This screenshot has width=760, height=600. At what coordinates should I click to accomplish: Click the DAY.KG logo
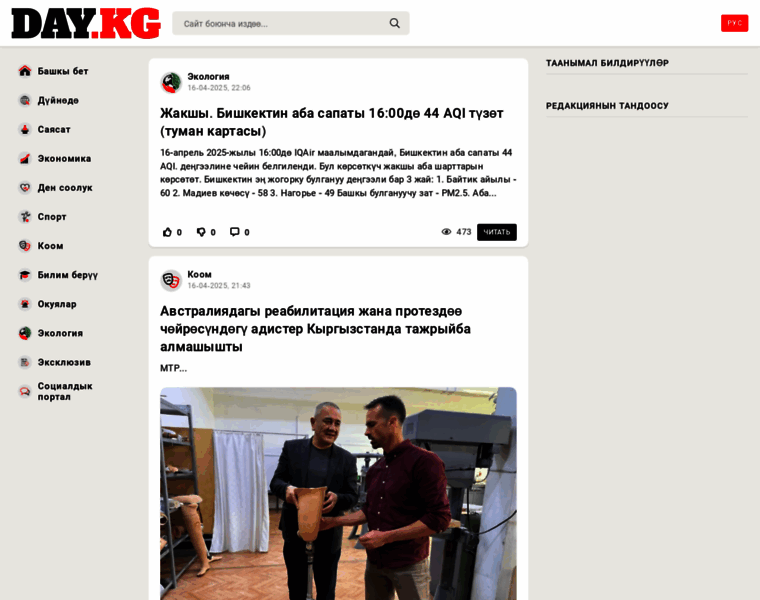click(86, 23)
